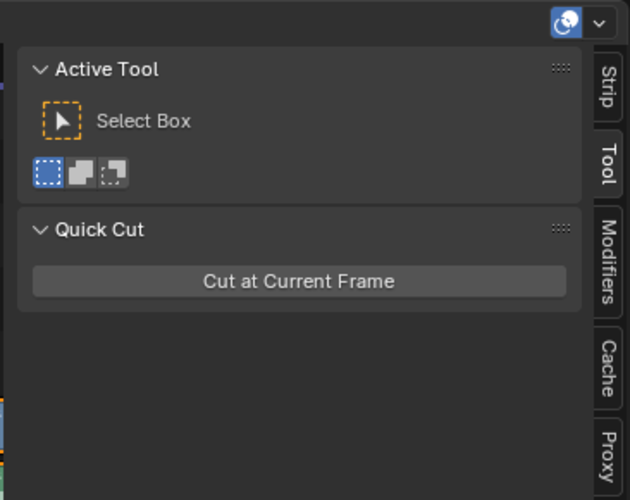Image resolution: width=630 pixels, height=500 pixels.
Task: Switch to the Strip sidebar tab
Action: (608, 86)
